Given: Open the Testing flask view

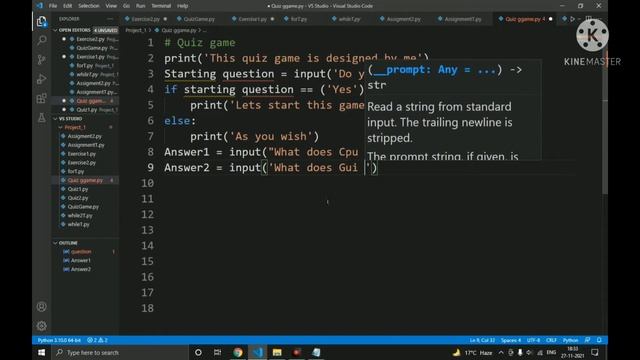Looking at the screenshot, I should (41, 118).
